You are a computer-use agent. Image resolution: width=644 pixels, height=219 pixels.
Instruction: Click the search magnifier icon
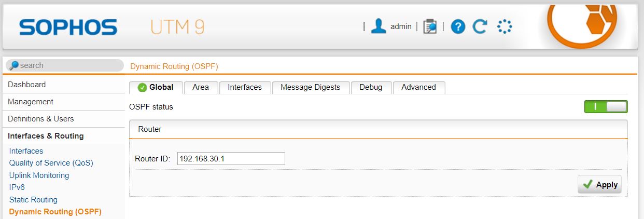click(14, 65)
